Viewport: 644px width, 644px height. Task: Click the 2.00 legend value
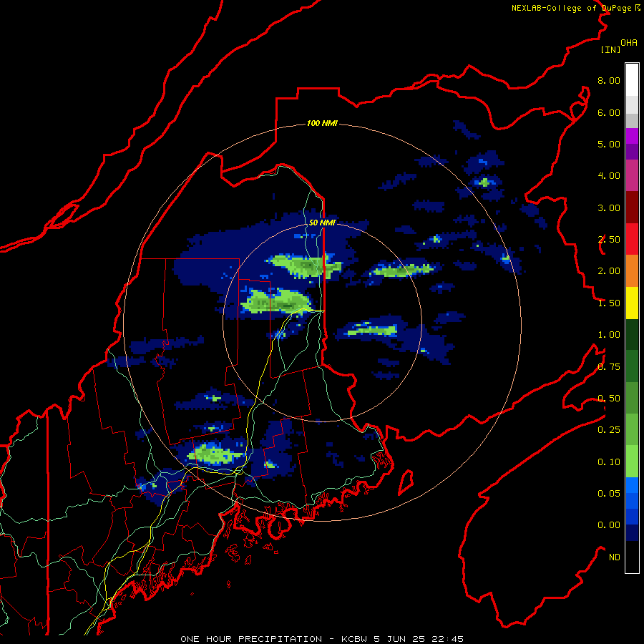point(609,271)
